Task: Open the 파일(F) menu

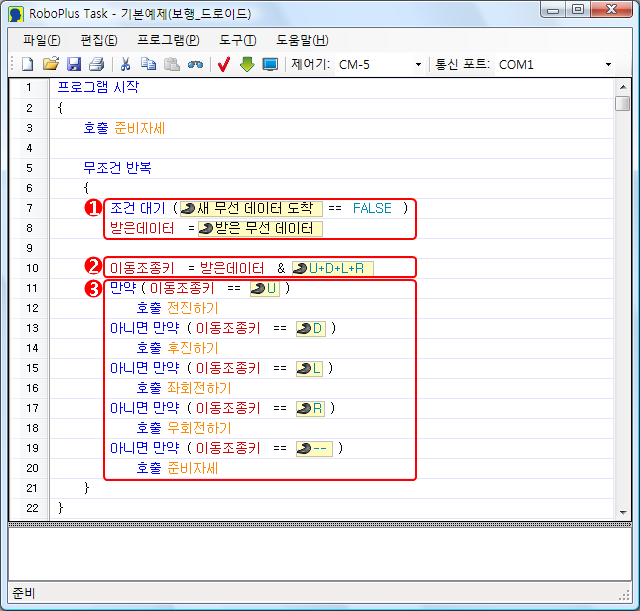Action: coord(41,40)
